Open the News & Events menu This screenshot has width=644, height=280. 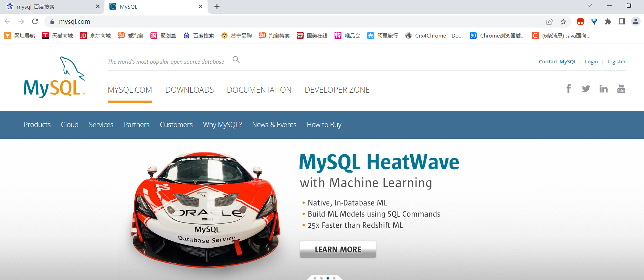[274, 125]
